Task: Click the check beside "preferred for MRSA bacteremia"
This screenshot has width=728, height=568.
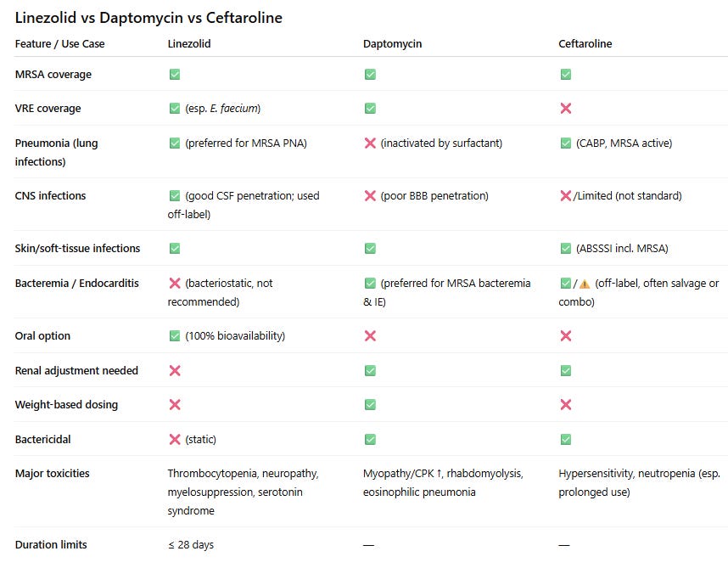Action: click(x=370, y=284)
